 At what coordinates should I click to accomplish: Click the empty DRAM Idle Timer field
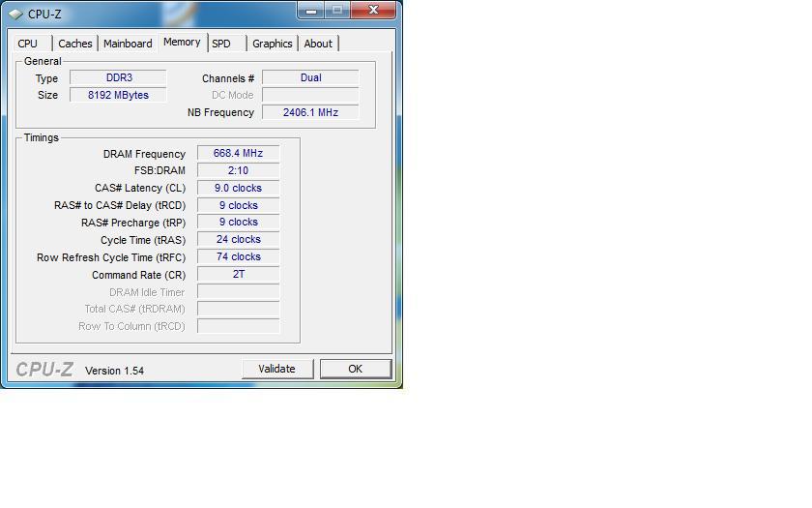coord(238,291)
